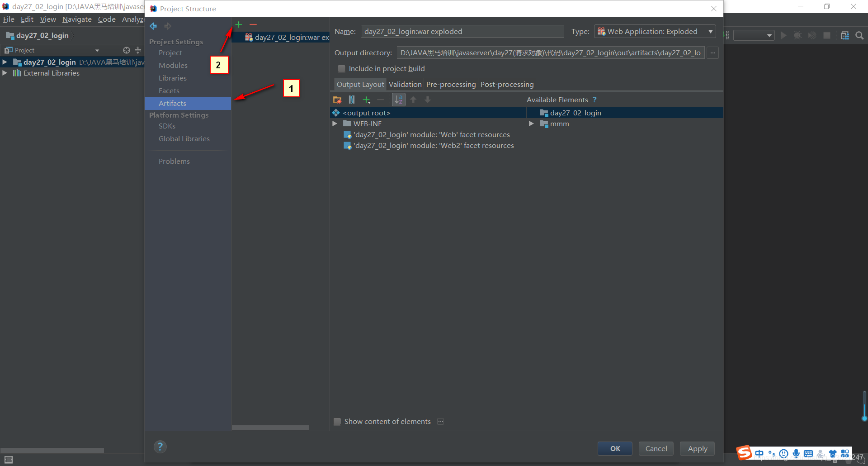Image resolution: width=868 pixels, height=466 pixels.
Task: Click the Output directory path field
Action: 551,53
